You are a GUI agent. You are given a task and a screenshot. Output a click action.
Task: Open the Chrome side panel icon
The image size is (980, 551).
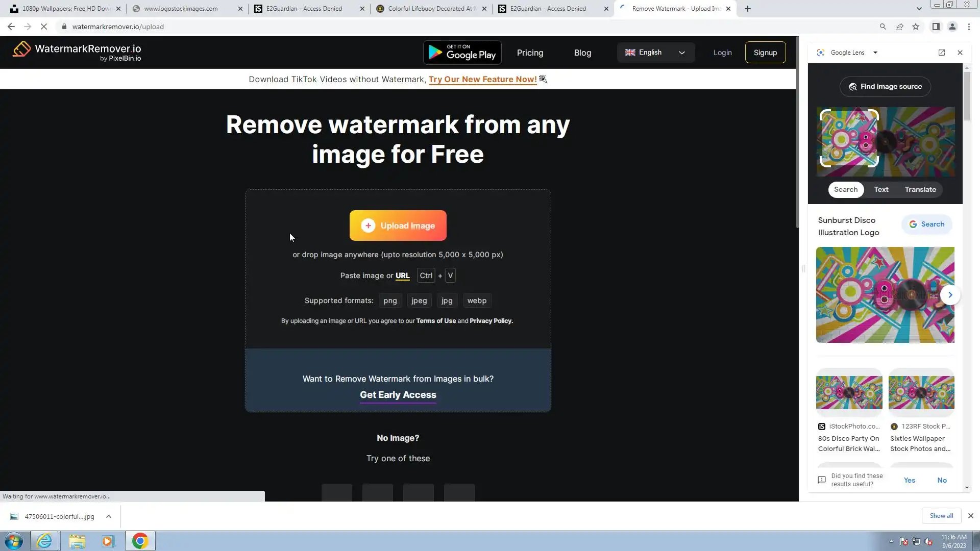(936, 27)
